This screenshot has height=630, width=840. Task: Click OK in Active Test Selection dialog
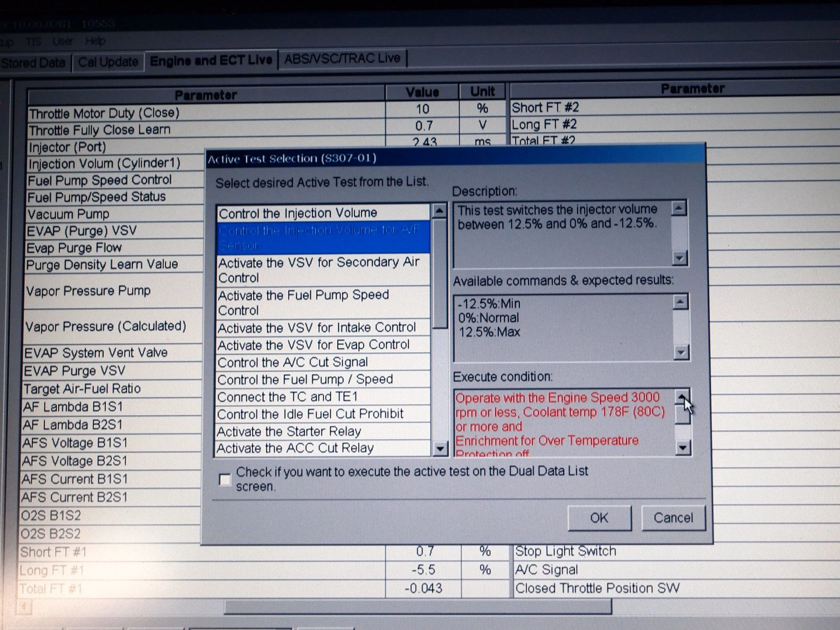click(x=599, y=518)
